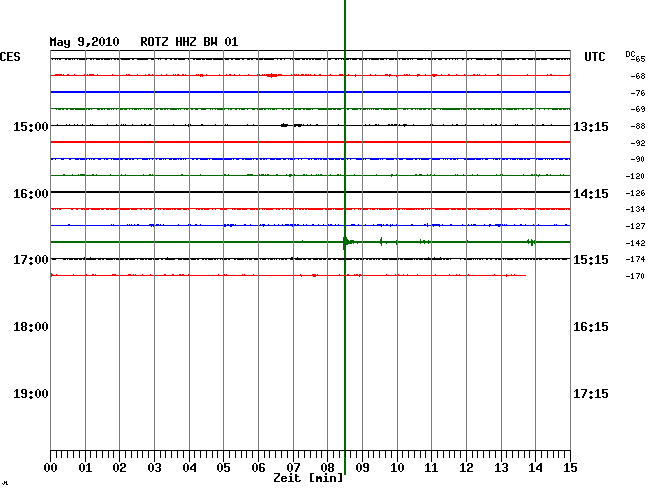The width and height of the screenshot is (650, 494).
Task: Click the DC offset value -120
Action: click(635, 177)
